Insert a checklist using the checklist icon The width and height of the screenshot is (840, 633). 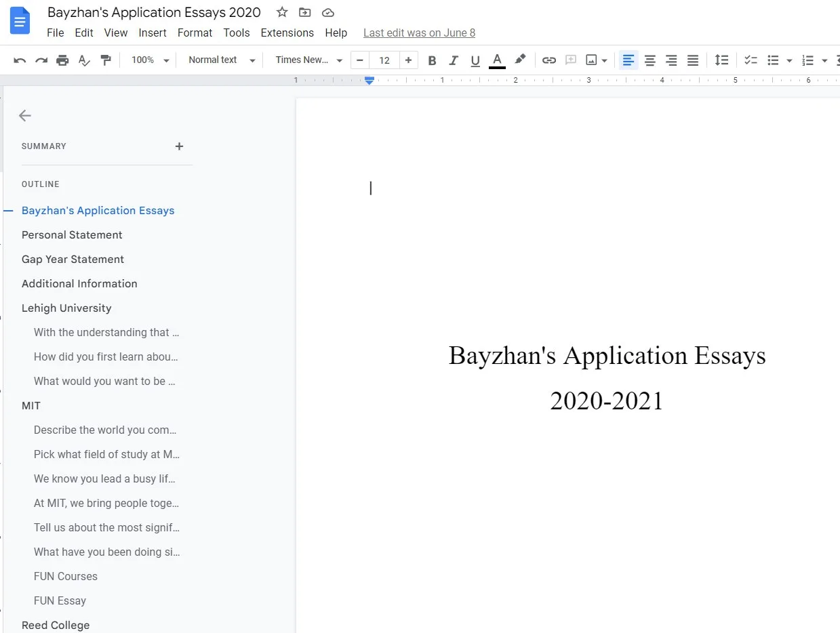(751, 60)
